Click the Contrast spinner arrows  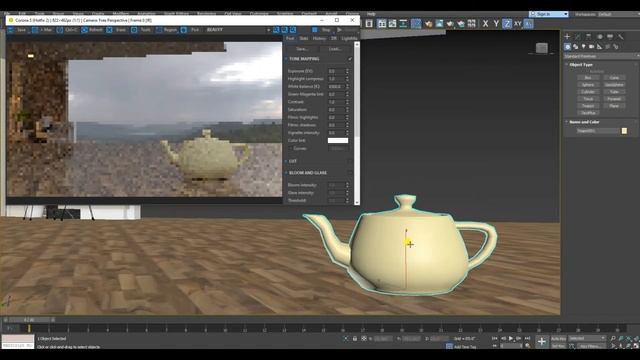(x=347, y=102)
